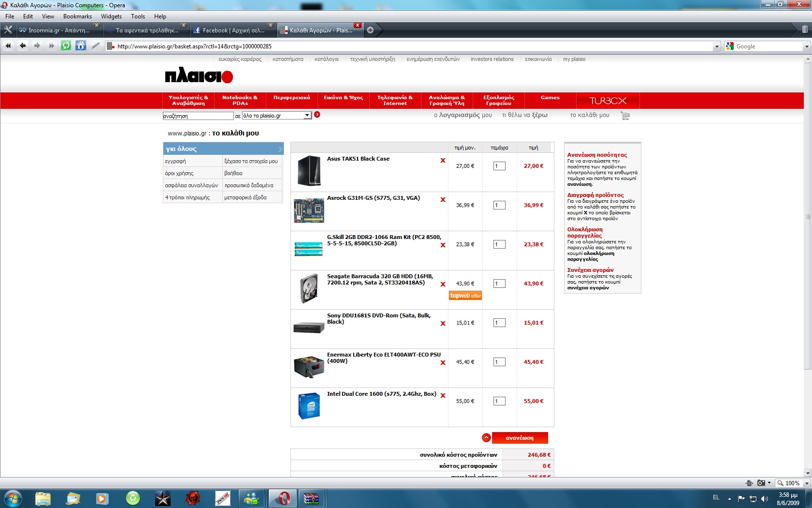
Task: Open Opera panels wrench icon
Action: click(x=8, y=30)
